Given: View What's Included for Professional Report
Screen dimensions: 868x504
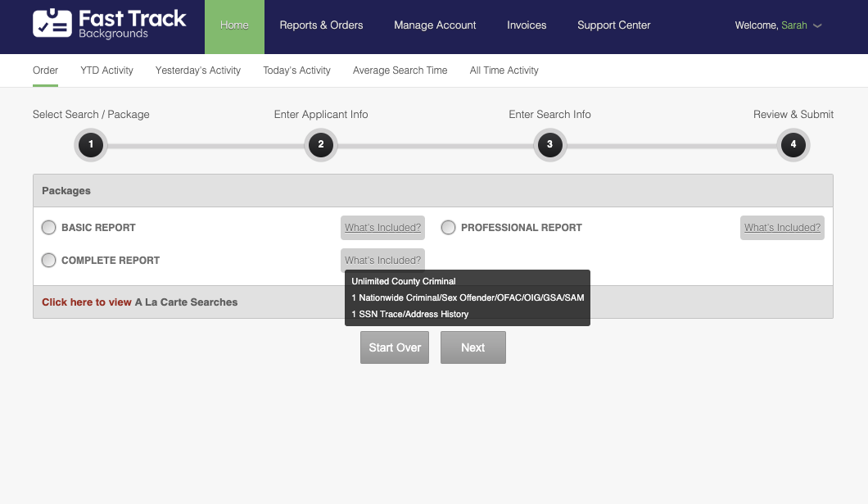Looking at the screenshot, I should [x=782, y=228].
